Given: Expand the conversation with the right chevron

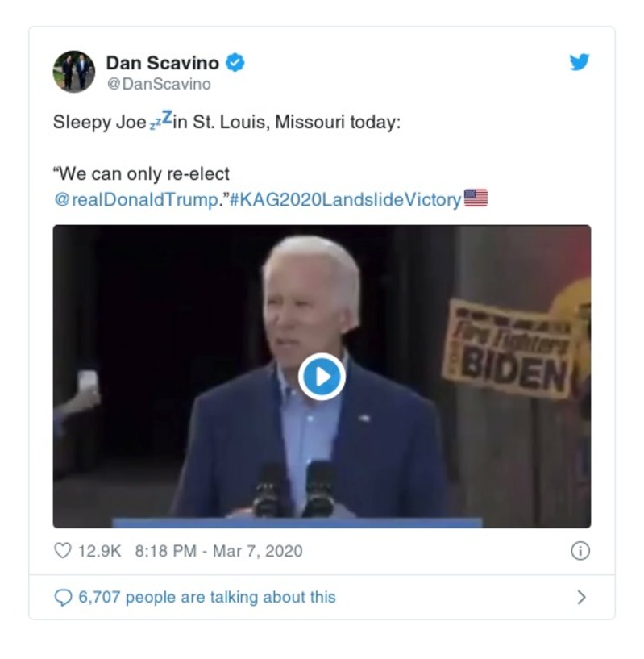Looking at the screenshot, I should coord(581,597).
